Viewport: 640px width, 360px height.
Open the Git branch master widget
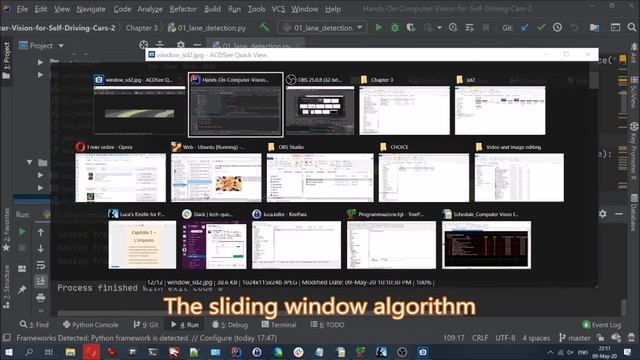point(575,338)
